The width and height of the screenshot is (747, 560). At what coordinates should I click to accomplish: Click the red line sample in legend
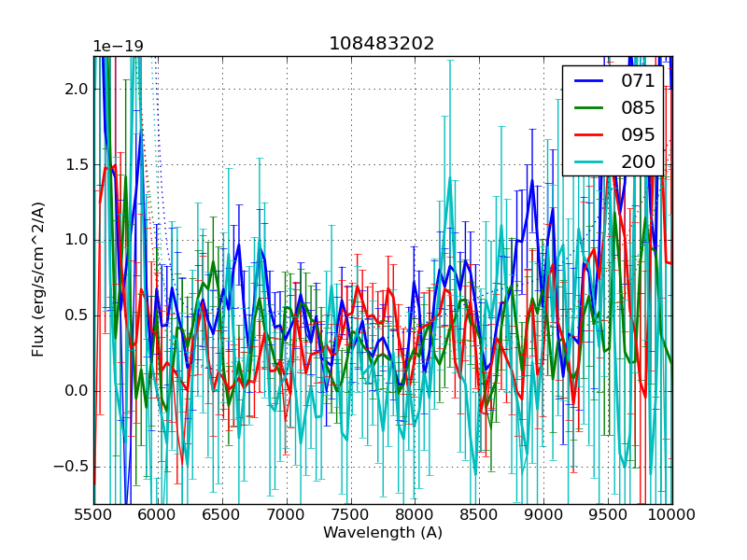589,135
